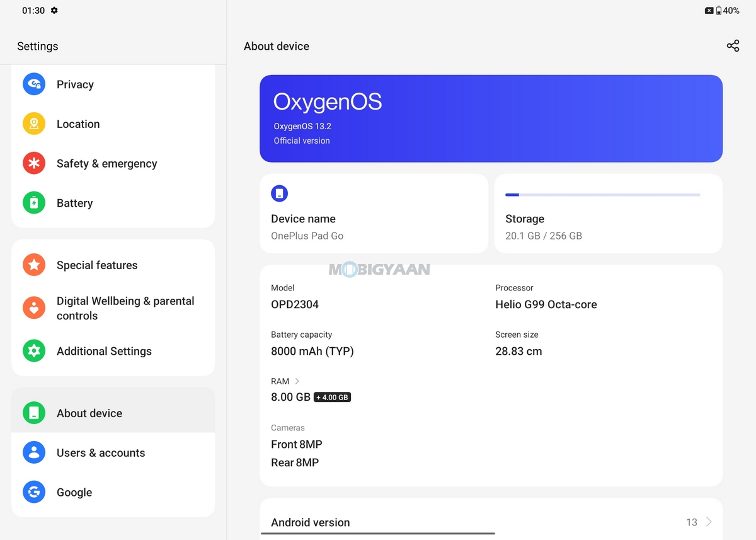Tap Helio G99 Octa-core processor text

pyautogui.click(x=546, y=304)
